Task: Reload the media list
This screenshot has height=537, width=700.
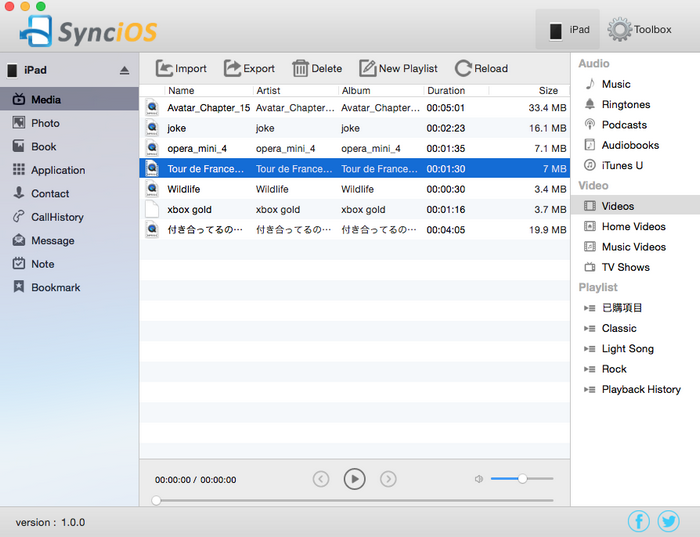Action: [x=481, y=68]
